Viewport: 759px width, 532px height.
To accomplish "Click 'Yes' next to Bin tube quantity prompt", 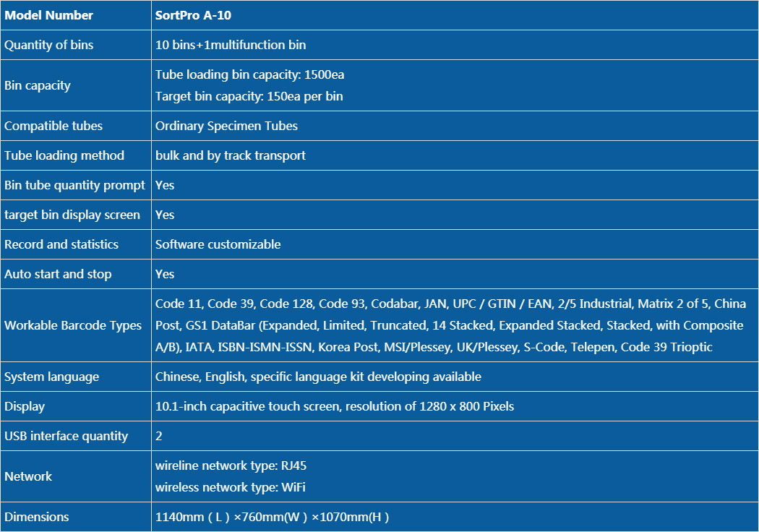I will coord(165,185).
